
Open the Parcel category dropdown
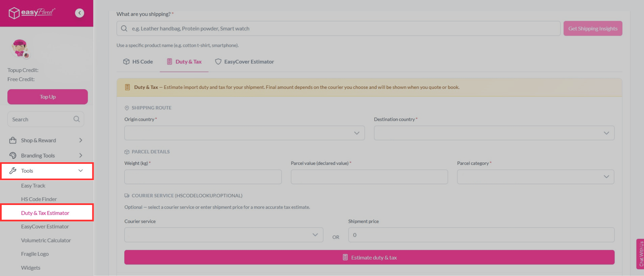click(535, 177)
